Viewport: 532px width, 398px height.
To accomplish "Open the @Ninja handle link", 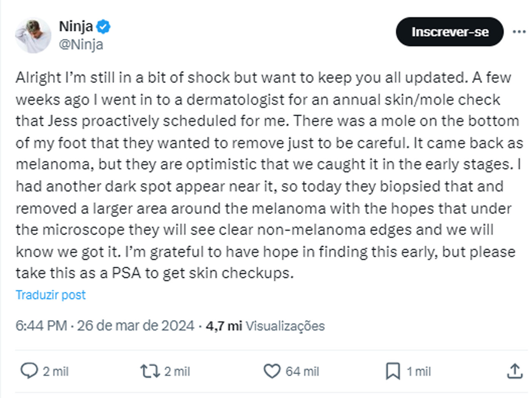I will point(81,45).
